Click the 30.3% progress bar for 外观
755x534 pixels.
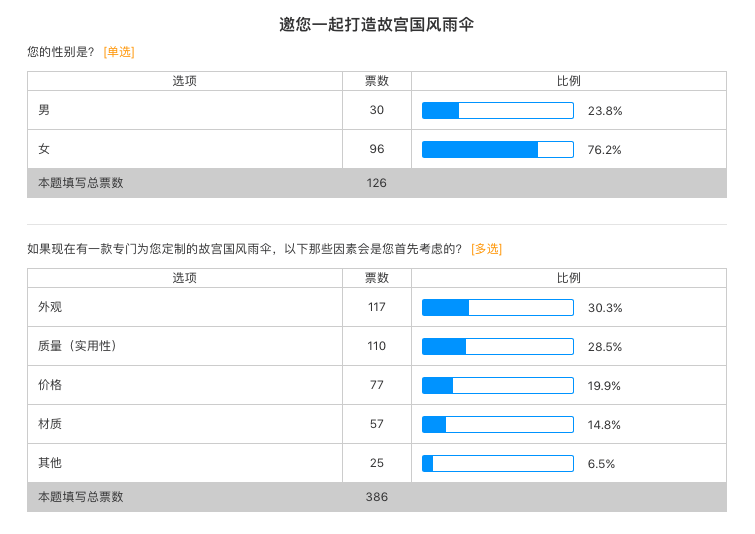(x=498, y=307)
